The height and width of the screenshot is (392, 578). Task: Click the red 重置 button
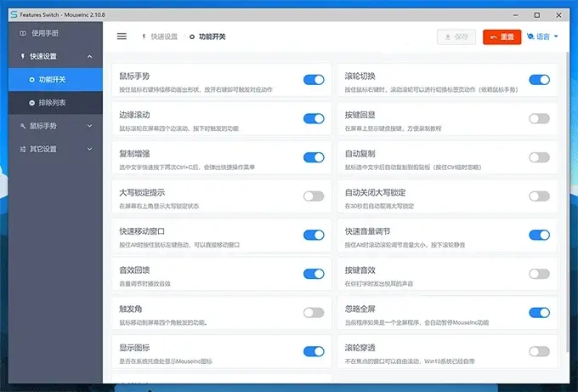[x=501, y=37]
